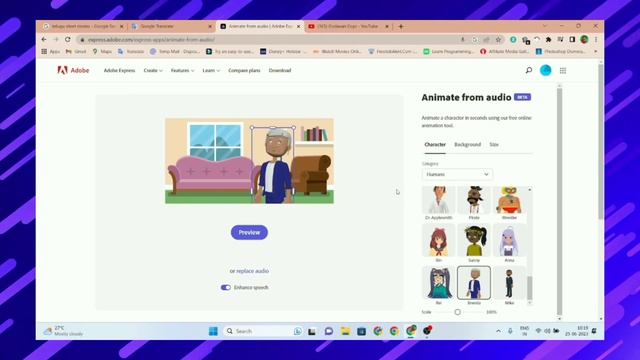Open the Maps bookmark
This screenshot has height=360, width=640.
coord(102,51)
